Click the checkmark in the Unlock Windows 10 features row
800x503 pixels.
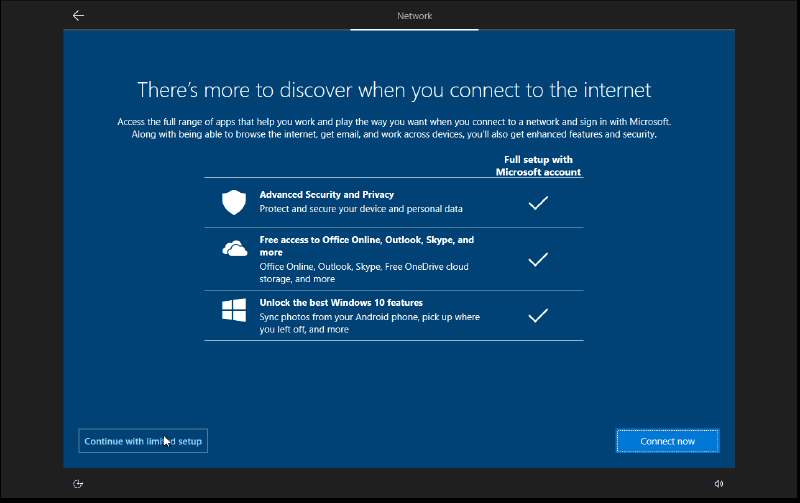(x=538, y=316)
